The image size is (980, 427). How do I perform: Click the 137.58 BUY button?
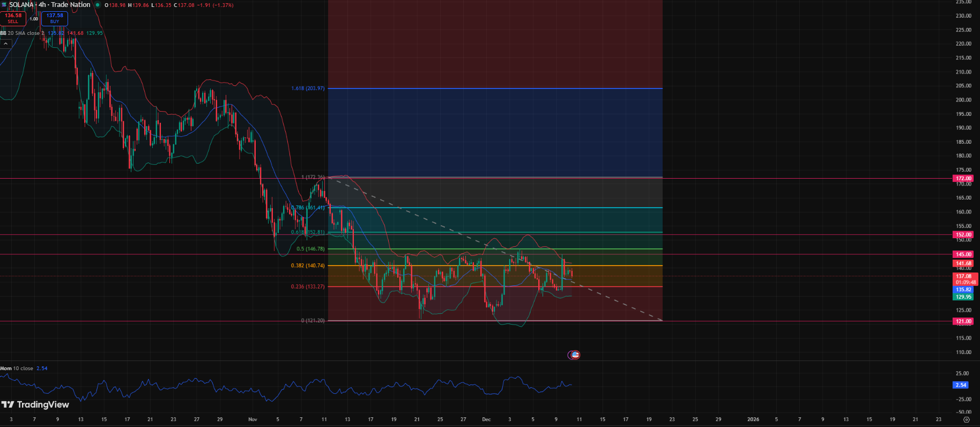coord(55,18)
